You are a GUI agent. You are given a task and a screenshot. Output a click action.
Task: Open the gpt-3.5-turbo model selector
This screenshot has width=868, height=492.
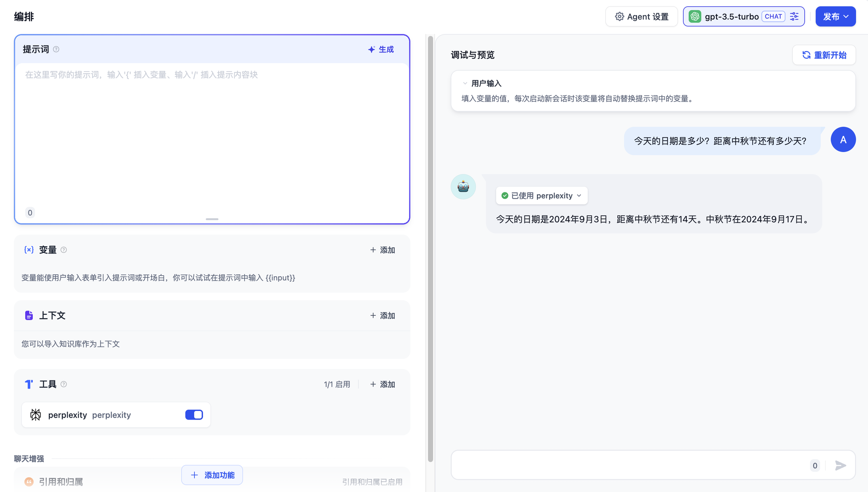[731, 17]
